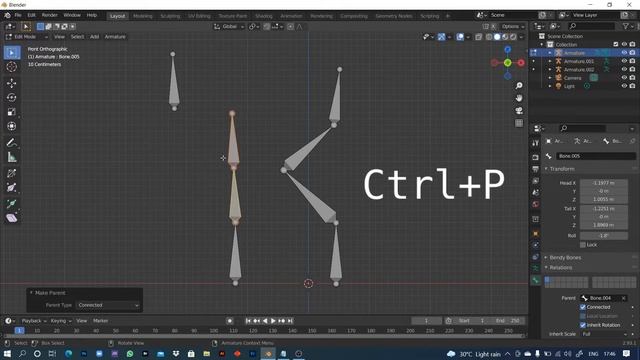
Task: Select the Extrude bone tool
Action: 12,203
